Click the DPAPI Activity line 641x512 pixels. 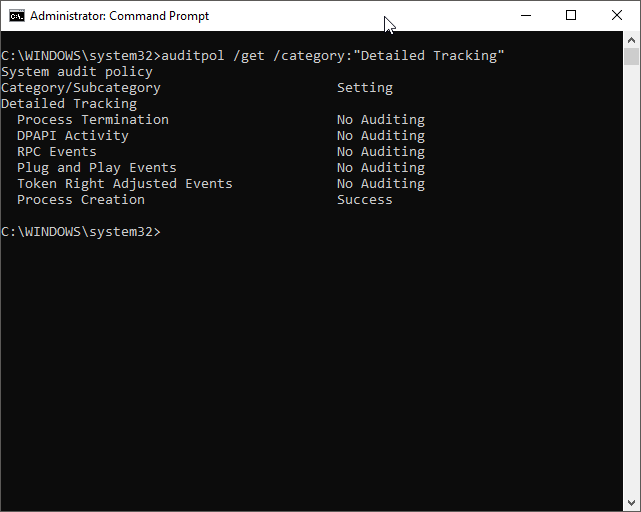coord(221,136)
